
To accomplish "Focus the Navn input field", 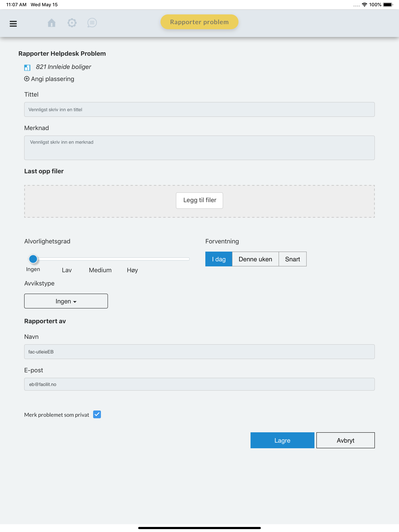I will [199, 352].
